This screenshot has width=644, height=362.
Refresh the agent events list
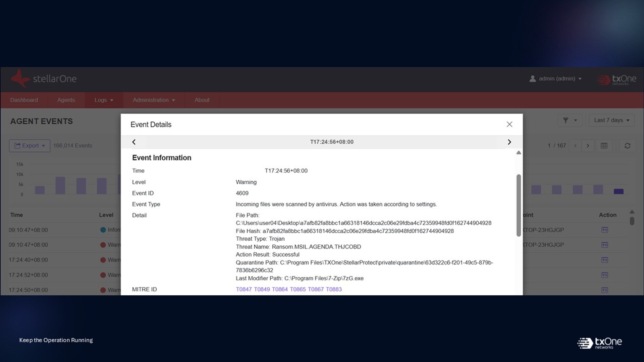click(x=627, y=146)
